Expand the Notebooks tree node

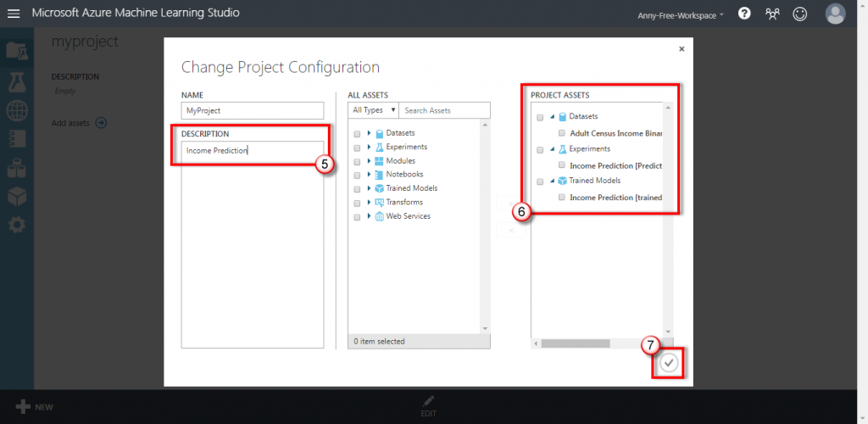tap(369, 175)
